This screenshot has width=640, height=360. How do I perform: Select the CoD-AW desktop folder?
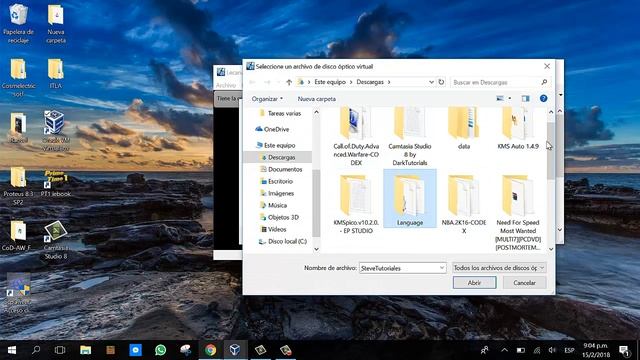(17, 236)
